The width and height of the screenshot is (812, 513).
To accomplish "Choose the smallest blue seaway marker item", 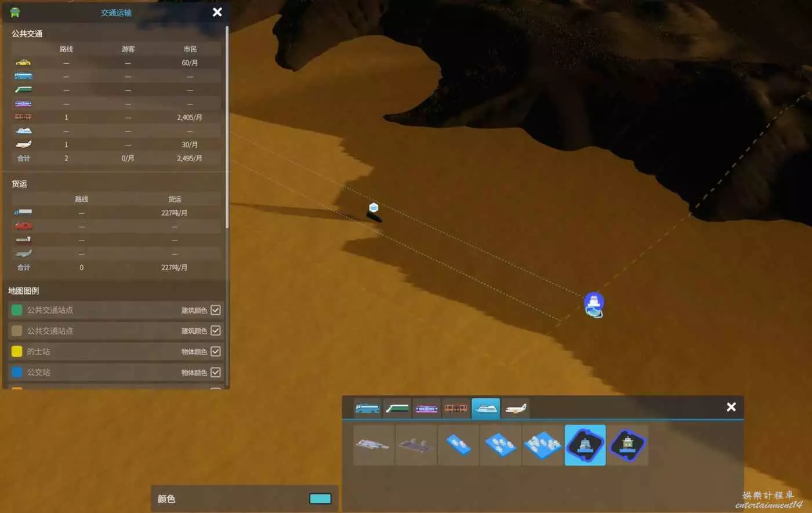I will 458,445.
